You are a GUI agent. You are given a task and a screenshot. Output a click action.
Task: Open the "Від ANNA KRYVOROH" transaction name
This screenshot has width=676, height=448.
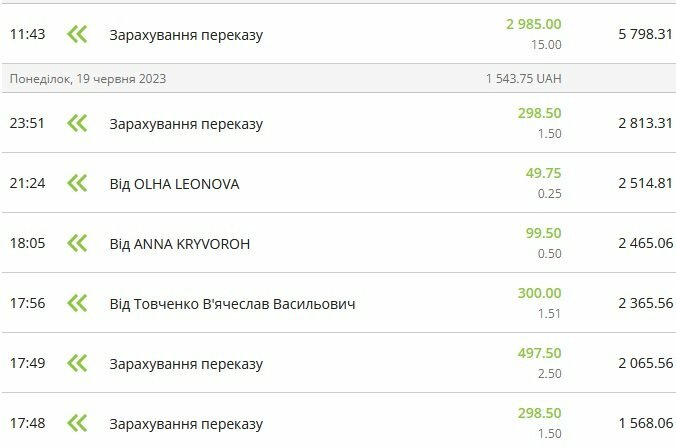179,244
